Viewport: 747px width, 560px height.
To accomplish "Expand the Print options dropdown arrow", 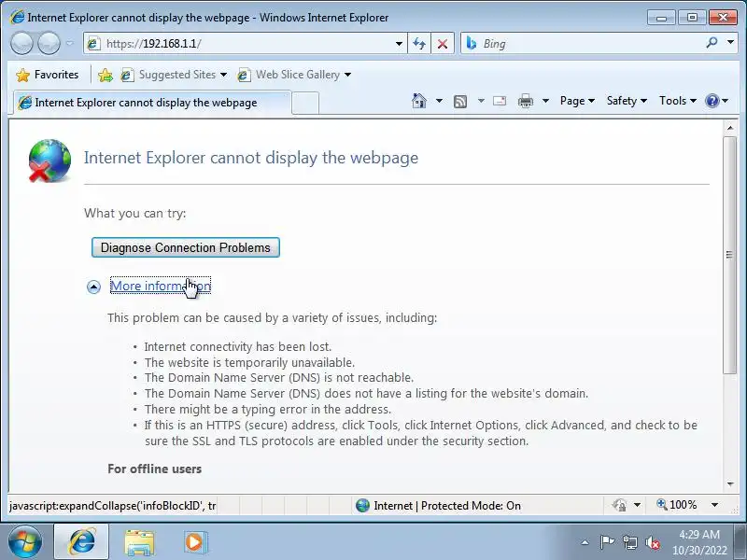I will pyautogui.click(x=545, y=101).
